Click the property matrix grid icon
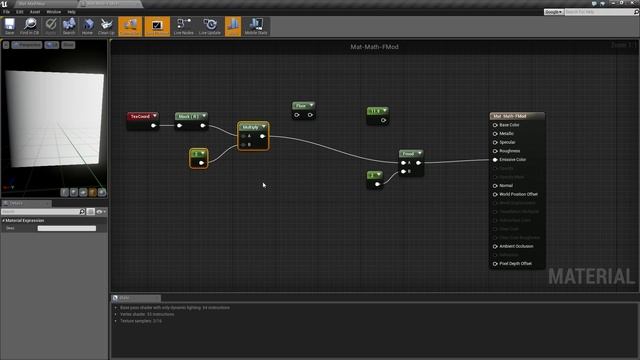 [x=91, y=211]
